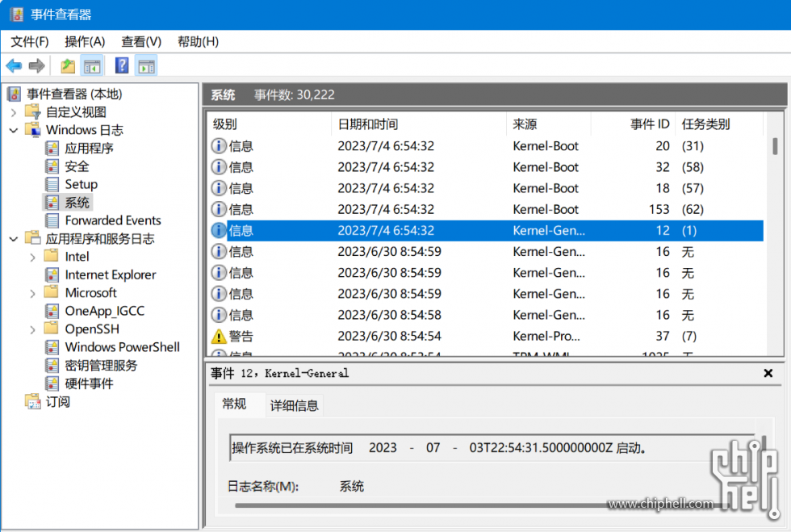This screenshot has width=791, height=532.
Task: Sort by the 日期和时间 column header
Action: (419, 124)
